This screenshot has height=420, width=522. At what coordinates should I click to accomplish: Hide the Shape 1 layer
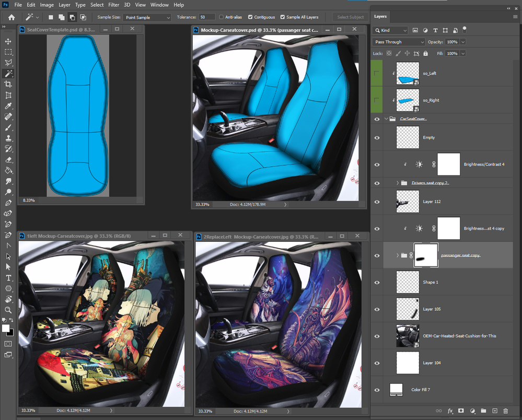pos(377,282)
